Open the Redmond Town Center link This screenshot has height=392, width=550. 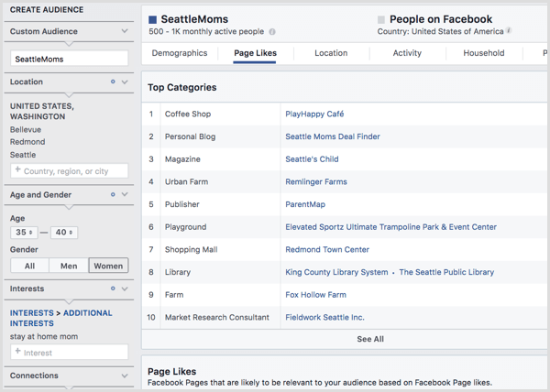[x=327, y=249]
